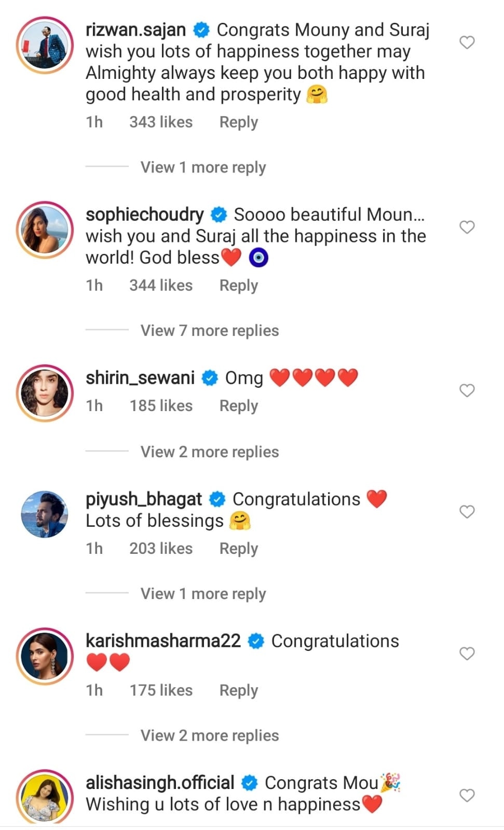
Task: Show 'View 2 more replies' under shirin_sewani
Action: [209, 452]
